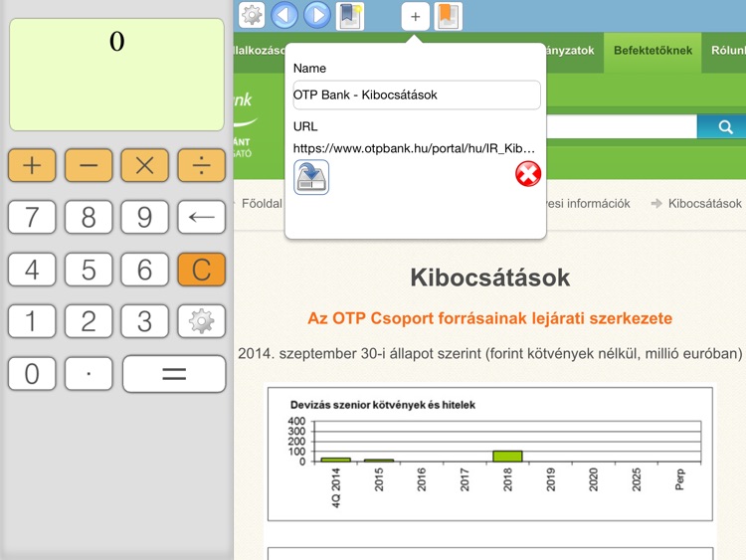Tap calculator digit 1
The width and height of the screenshot is (746, 560).
(x=32, y=321)
